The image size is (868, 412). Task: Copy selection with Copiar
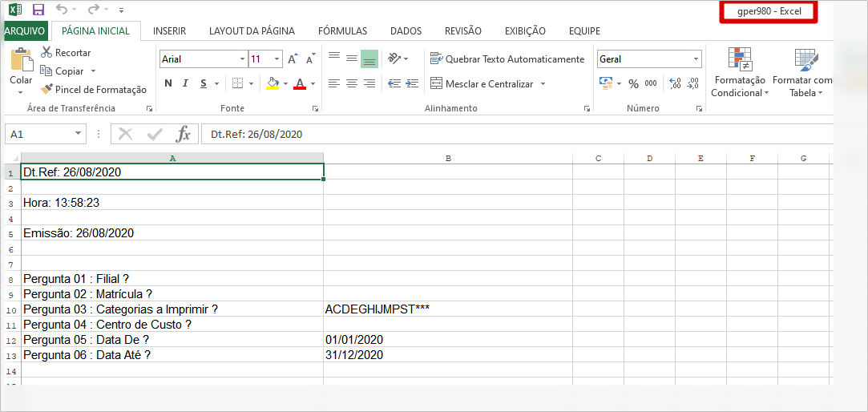(62, 71)
